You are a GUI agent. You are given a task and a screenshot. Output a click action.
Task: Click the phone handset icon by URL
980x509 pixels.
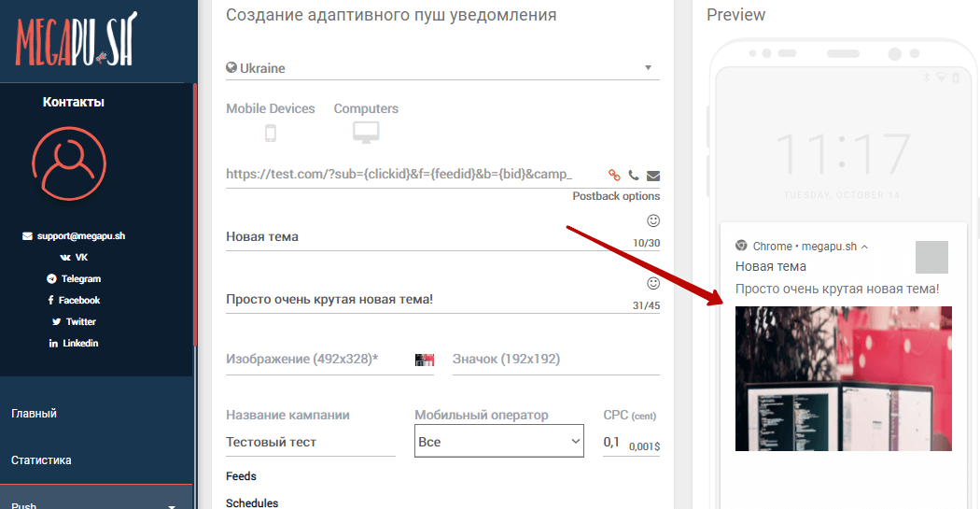634,175
